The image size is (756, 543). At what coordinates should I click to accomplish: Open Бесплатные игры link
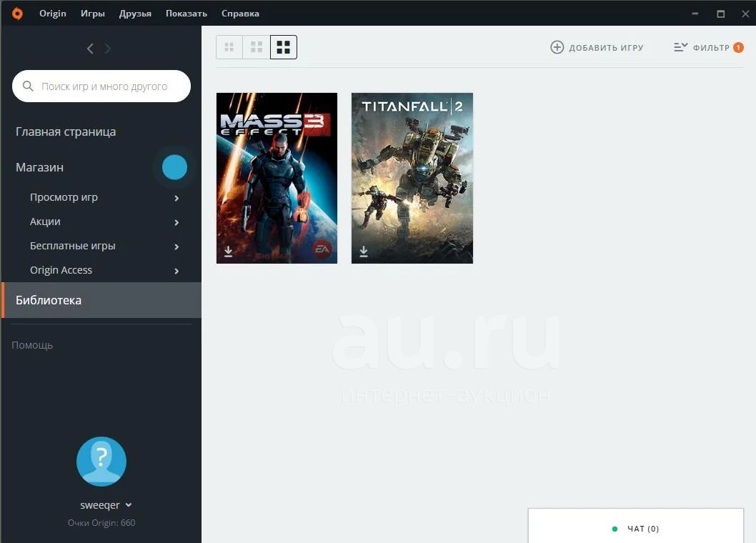coord(73,246)
